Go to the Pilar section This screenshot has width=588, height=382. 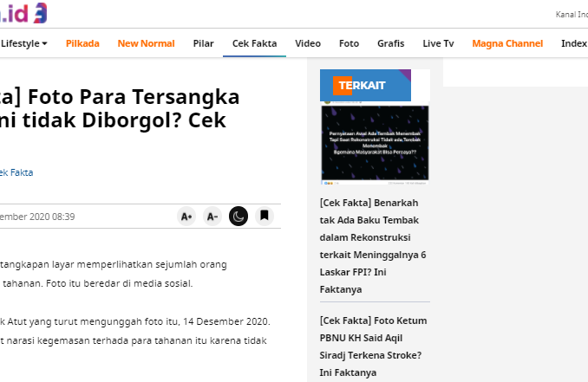[x=203, y=43]
